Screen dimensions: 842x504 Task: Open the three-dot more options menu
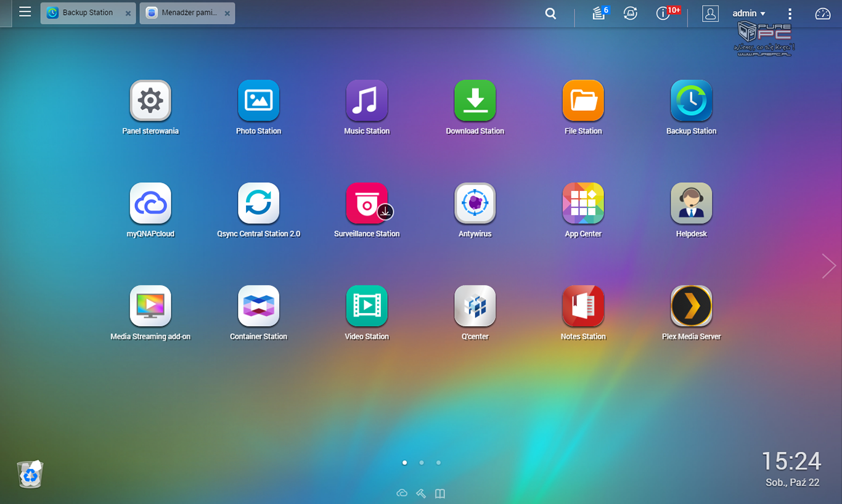point(790,14)
